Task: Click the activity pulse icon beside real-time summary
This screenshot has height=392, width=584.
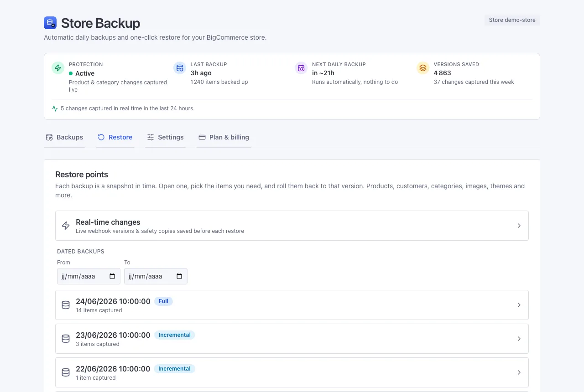Action: point(55,108)
